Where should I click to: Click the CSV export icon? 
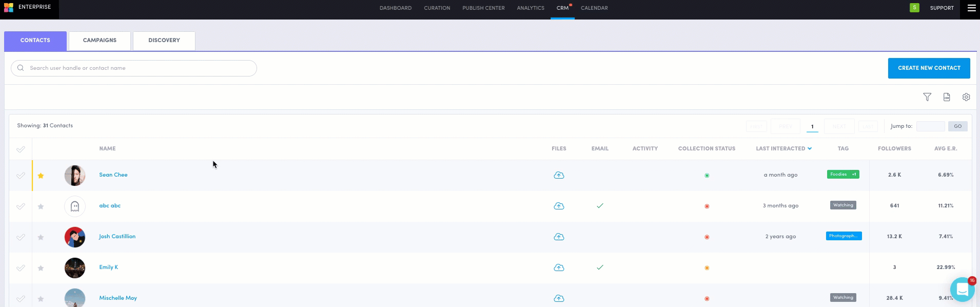click(947, 97)
